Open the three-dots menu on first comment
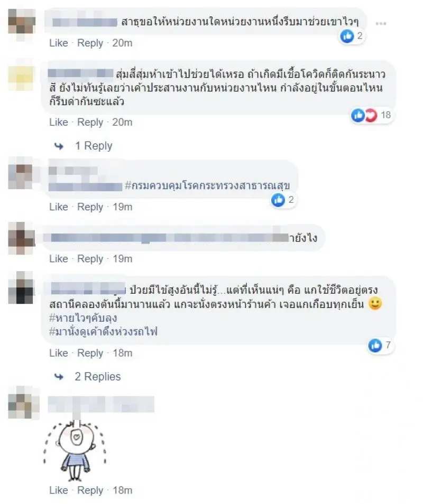The width and height of the screenshot is (423, 504). [x=381, y=23]
